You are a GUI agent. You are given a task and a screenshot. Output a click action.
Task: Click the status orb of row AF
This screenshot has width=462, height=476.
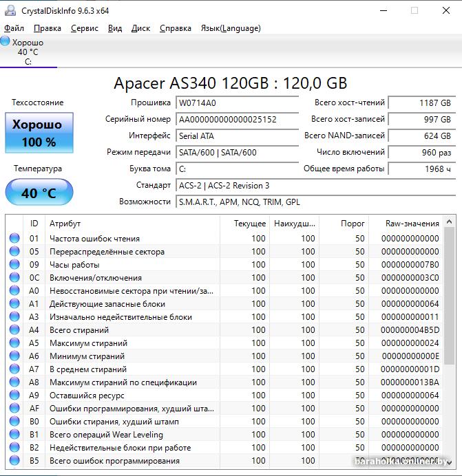(x=14, y=408)
